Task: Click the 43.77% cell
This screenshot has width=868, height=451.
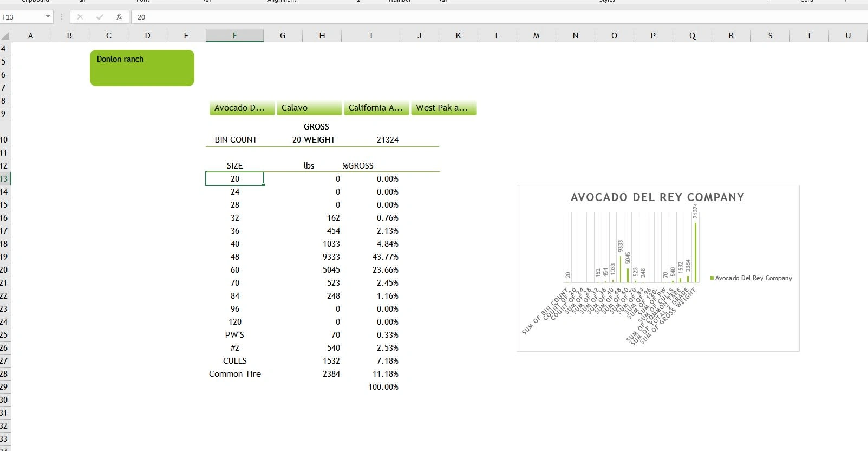Action: coord(371,257)
